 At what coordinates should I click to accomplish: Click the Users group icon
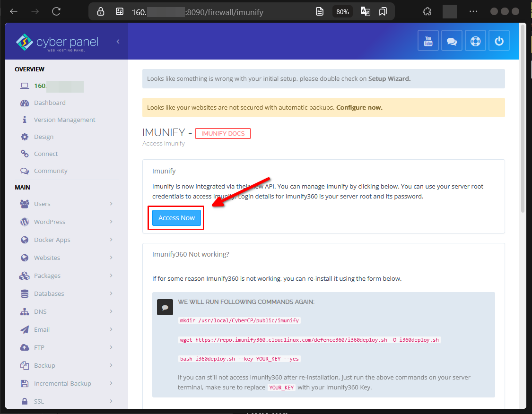point(25,204)
